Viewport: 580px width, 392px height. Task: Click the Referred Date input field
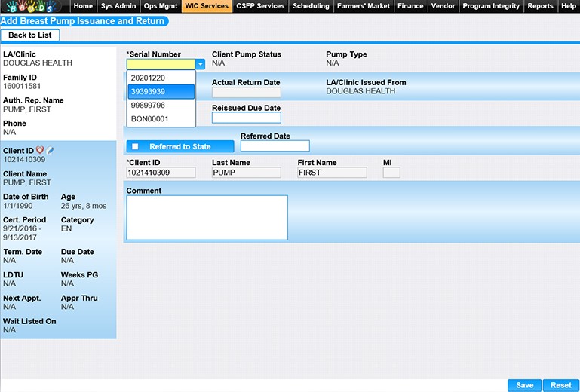[275, 146]
